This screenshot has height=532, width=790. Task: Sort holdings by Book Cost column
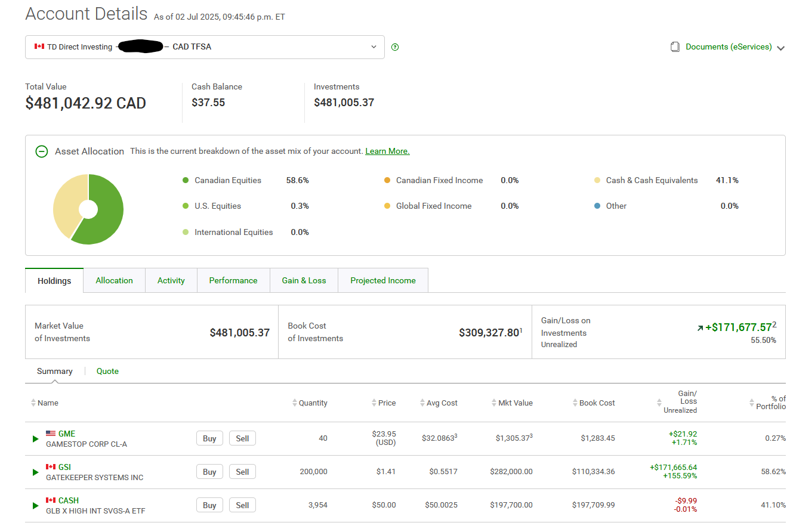[594, 403]
